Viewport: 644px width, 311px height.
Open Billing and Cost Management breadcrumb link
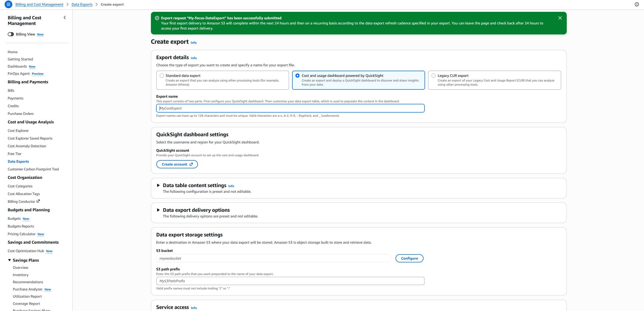click(39, 4)
